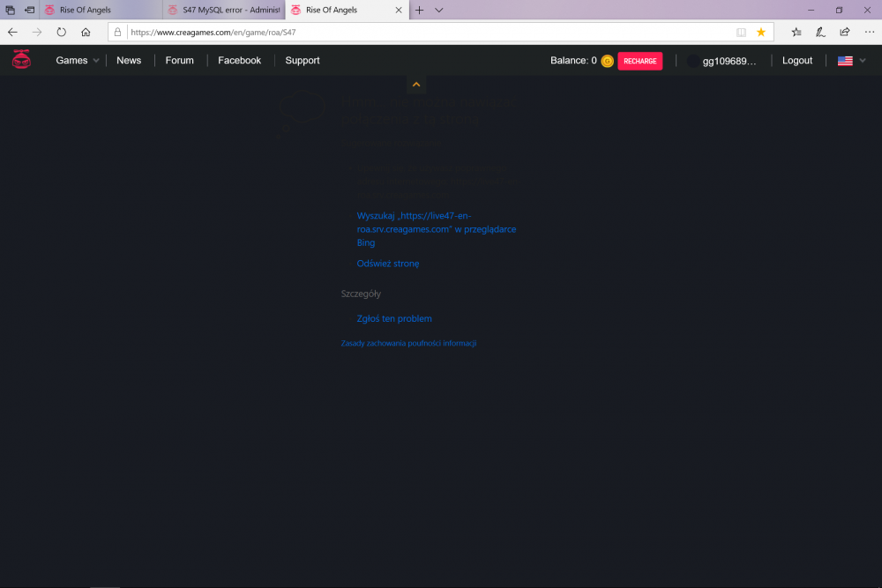Open a new tab with plus icon
Viewport: 882px width, 588px height.
coord(419,10)
